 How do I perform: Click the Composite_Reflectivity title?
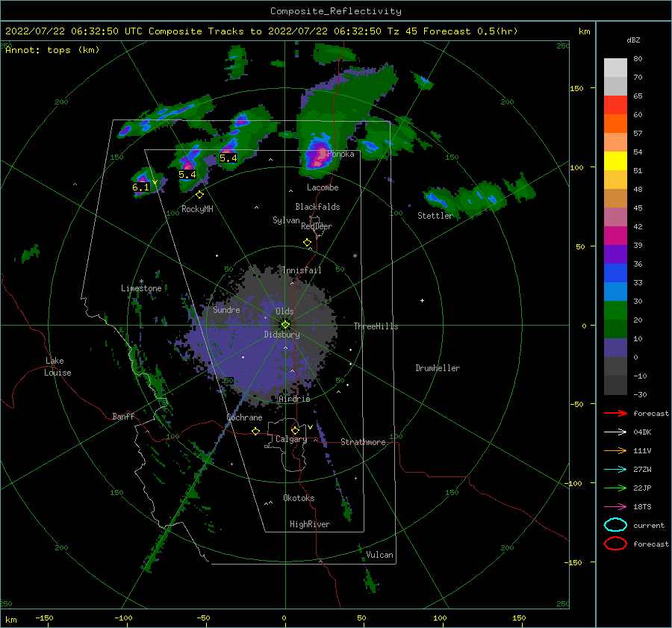335,11
